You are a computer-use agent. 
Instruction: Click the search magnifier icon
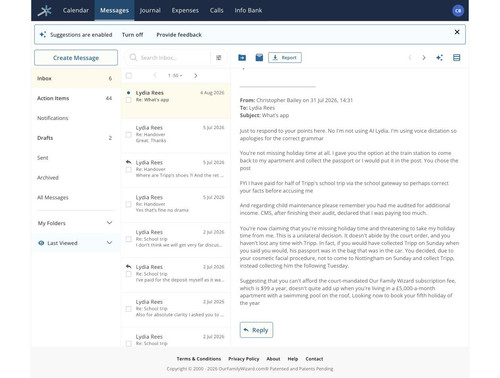point(133,57)
